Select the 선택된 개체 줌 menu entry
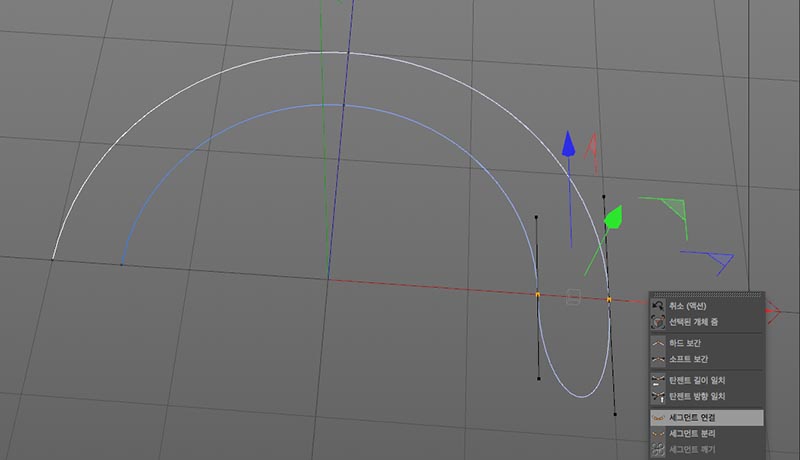Image resolution: width=800 pixels, height=460 pixels. (x=707, y=322)
